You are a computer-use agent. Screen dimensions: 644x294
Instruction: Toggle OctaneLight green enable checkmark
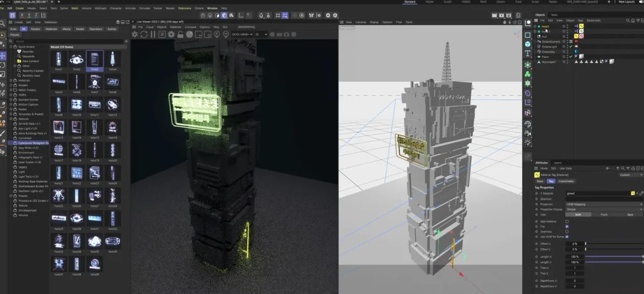pyautogui.click(x=571, y=46)
